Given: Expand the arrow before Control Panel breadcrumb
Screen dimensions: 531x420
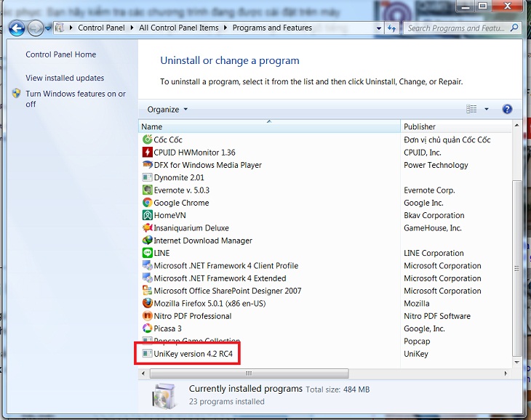Looking at the screenshot, I should pos(71,28).
